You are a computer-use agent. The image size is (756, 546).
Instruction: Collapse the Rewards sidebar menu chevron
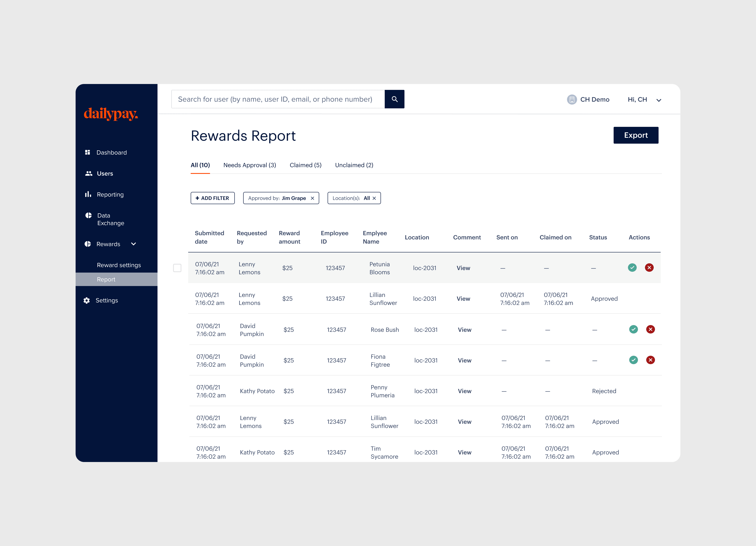(x=133, y=244)
